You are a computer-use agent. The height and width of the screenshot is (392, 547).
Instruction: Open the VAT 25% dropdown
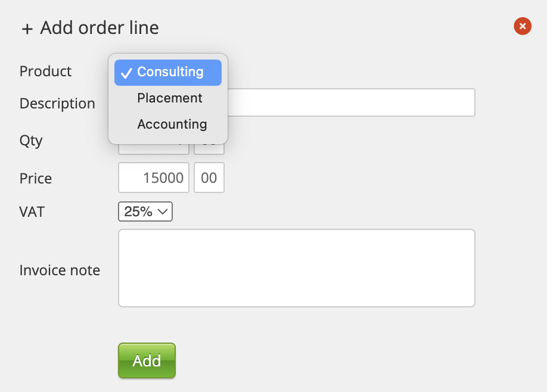pyautogui.click(x=145, y=211)
